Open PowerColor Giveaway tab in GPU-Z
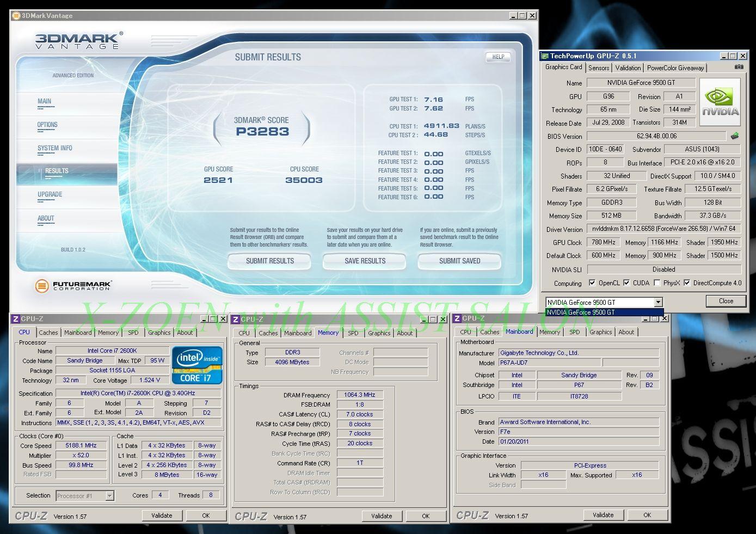Screen dimensions: 756x534 675,68
